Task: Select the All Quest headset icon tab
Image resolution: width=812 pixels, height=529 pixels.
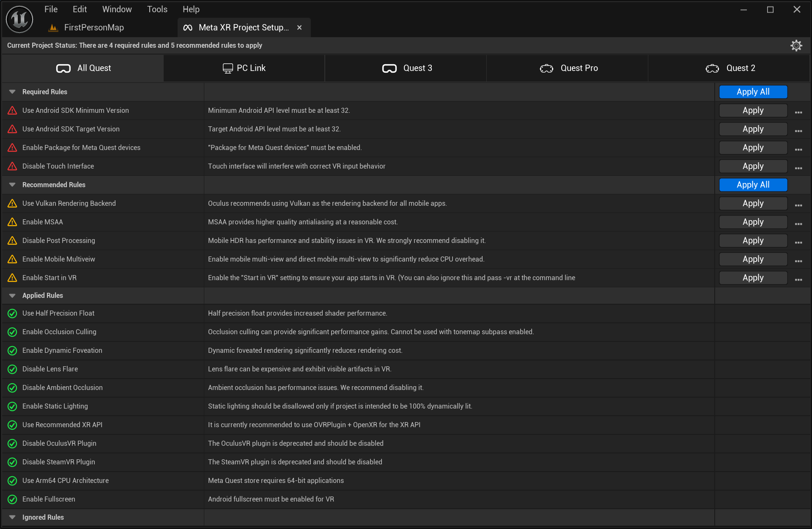Action: (63, 68)
